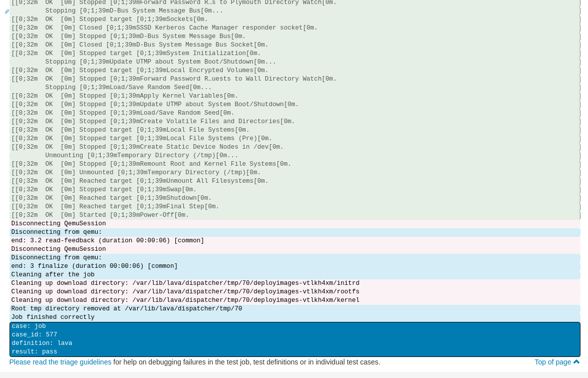The width and height of the screenshot is (588, 378).
Task: Click 'Stopped Load/Save Random Seed' line
Action: tap(295, 113)
